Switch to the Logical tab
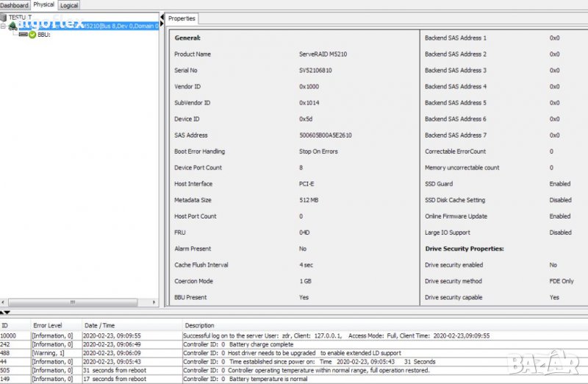 click(69, 4)
